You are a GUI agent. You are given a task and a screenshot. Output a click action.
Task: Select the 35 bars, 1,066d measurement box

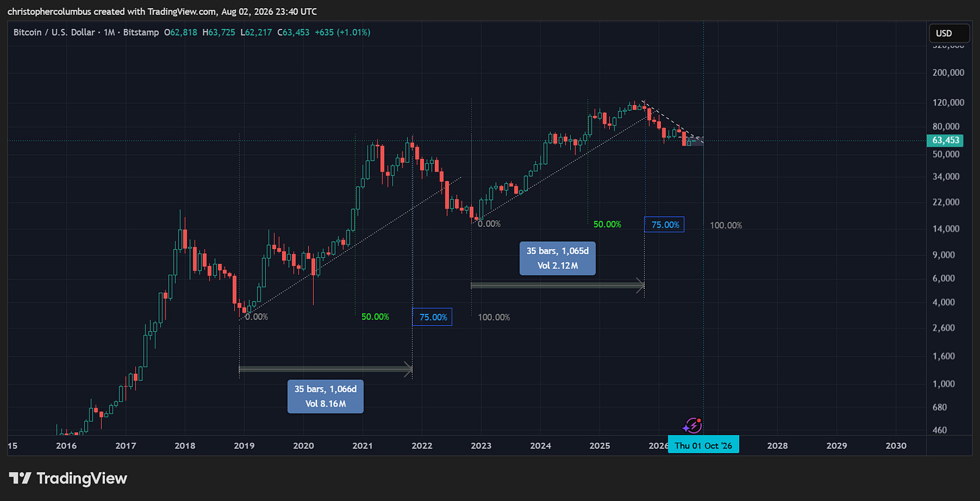pos(326,397)
